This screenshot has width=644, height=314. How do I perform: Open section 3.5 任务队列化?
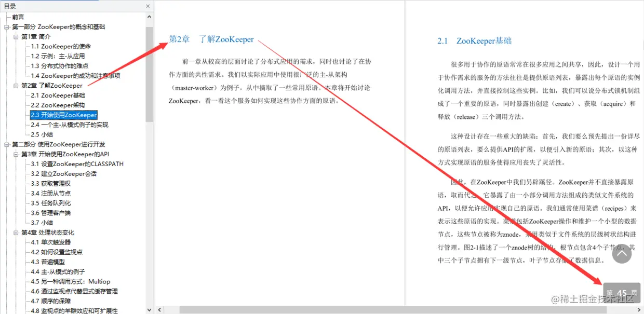(x=50, y=203)
